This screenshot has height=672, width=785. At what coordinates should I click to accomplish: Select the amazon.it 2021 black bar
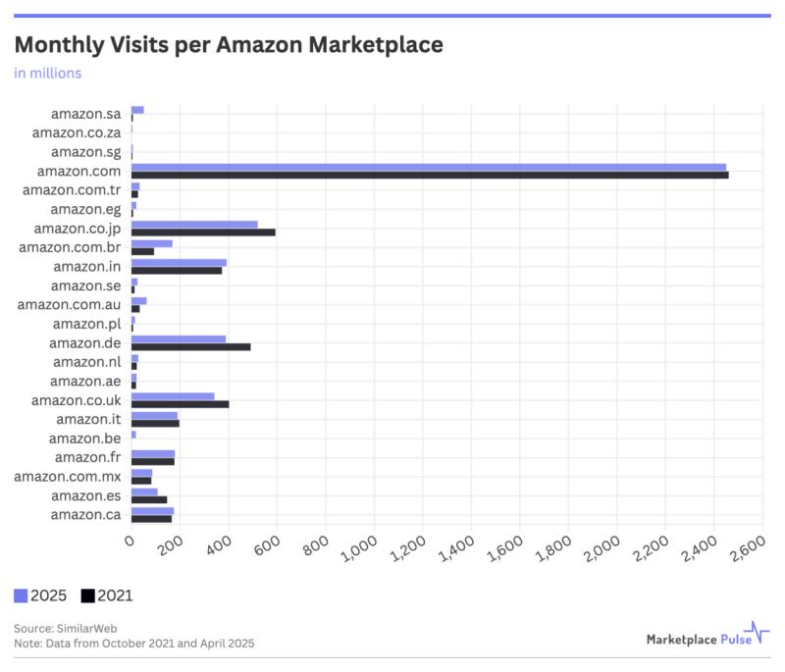[155, 423]
